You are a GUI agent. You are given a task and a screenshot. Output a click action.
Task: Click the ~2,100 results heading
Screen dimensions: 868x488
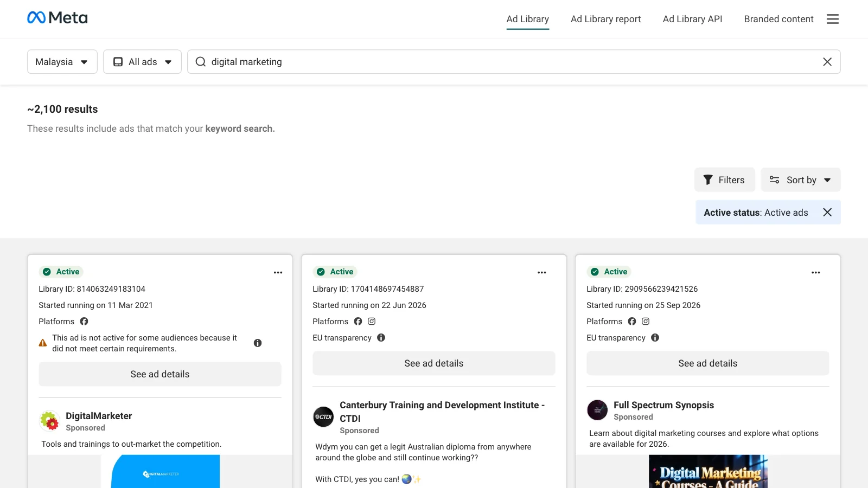tap(62, 109)
